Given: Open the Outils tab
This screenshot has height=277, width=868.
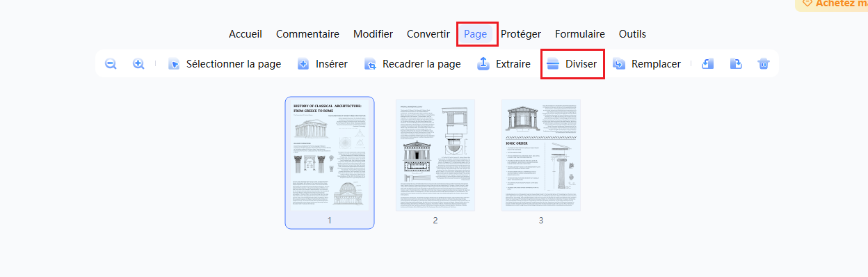Looking at the screenshot, I should [632, 33].
